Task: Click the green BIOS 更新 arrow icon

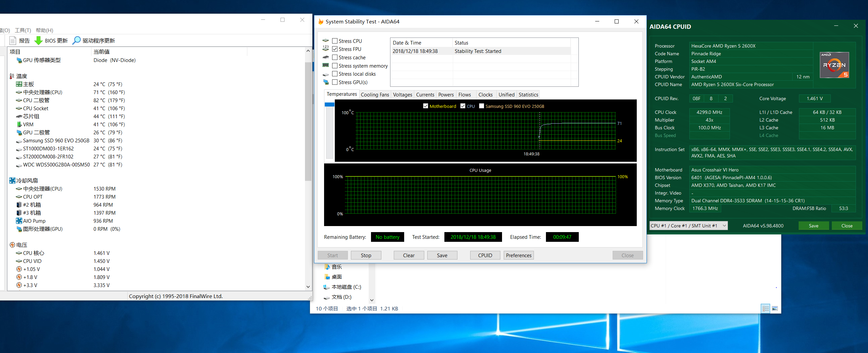Action: tap(39, 41)
